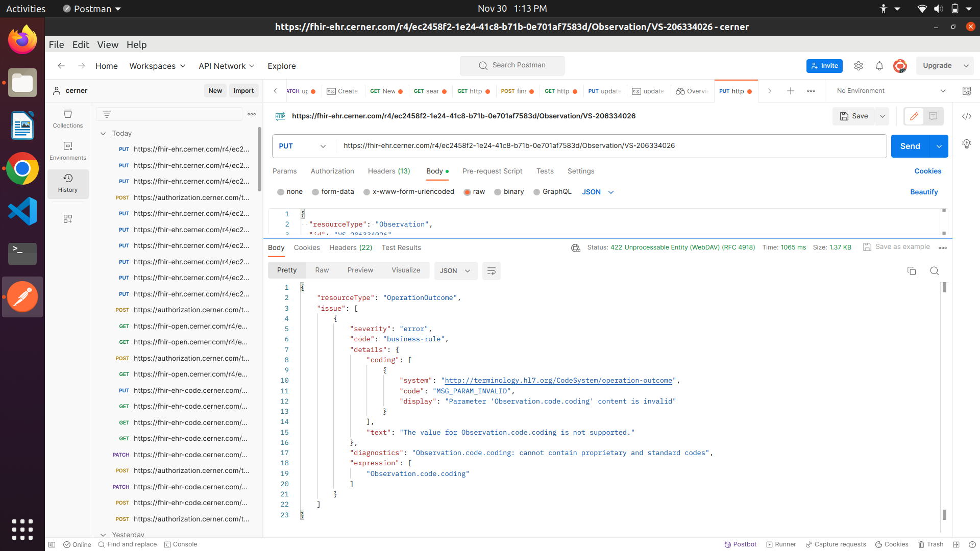Open the code snippet generator panel
Screen dimensions: 980x551
967,116
